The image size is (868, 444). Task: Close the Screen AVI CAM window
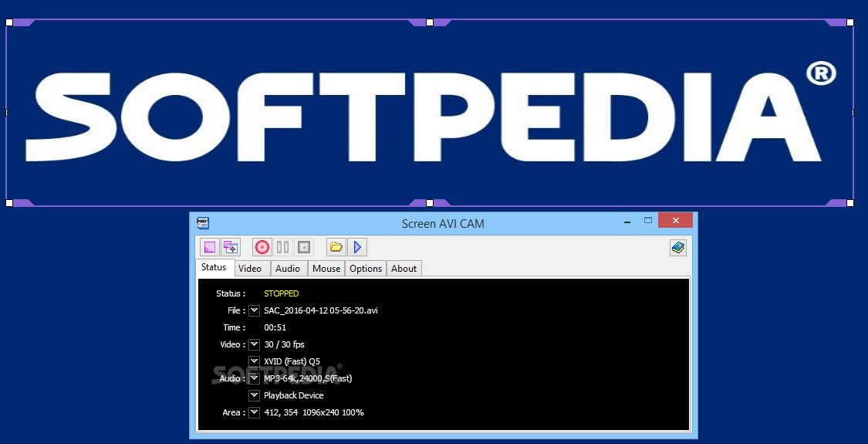pyautogui.click(x=675, y=221)
